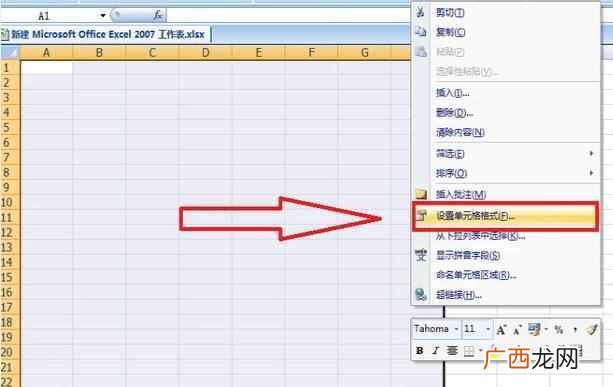Select the Format Painter brush
Image resolution: width=613 pixels, height=387 pixels.
591,329
